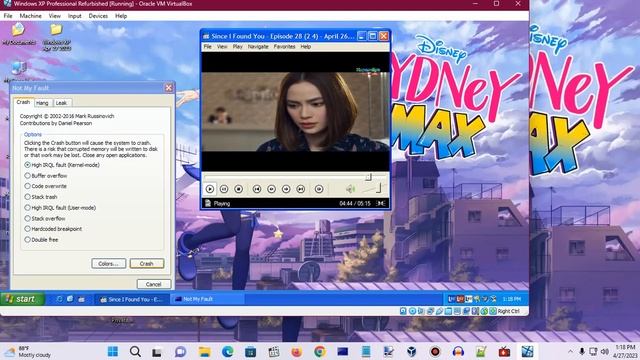This screenshot has width=640, height=360.
Task: Click Play button in media player
Action: tap(210, 189)
